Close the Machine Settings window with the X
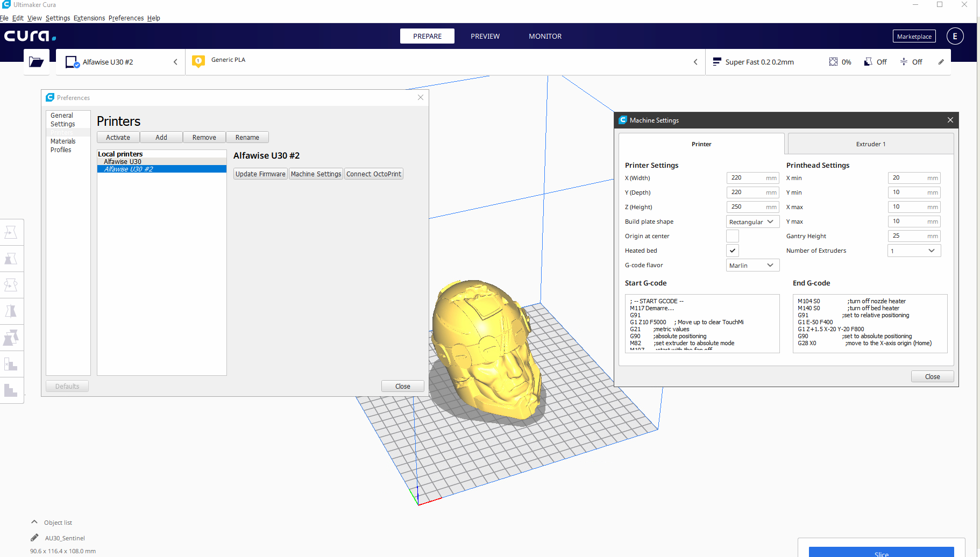 tap(950, 120)
